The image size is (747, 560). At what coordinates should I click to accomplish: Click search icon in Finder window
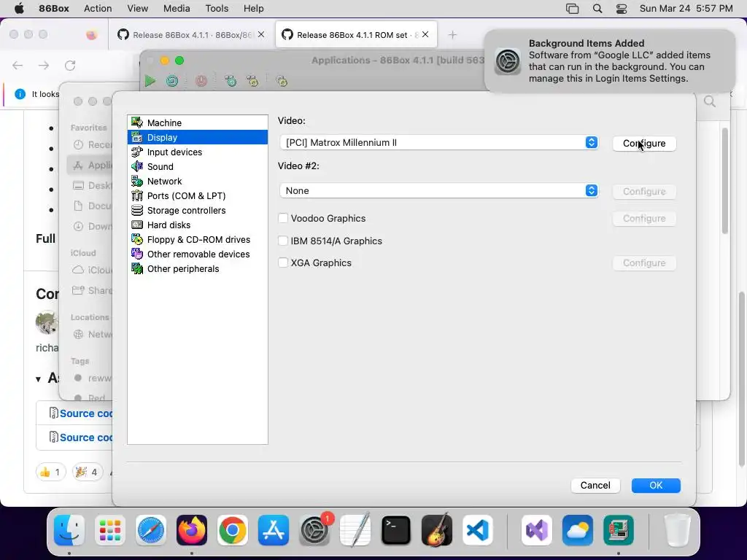710,101
